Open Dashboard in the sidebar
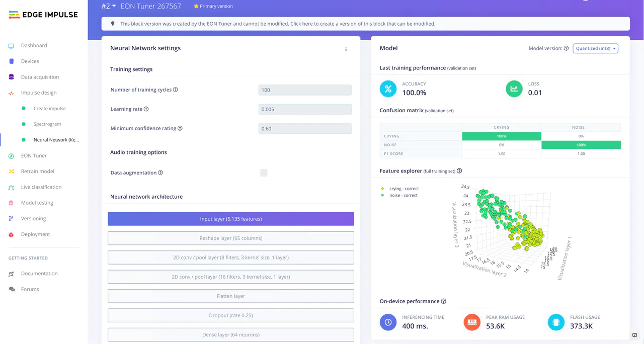This screenshot has width=644, height=344. [x=34, y=46]
